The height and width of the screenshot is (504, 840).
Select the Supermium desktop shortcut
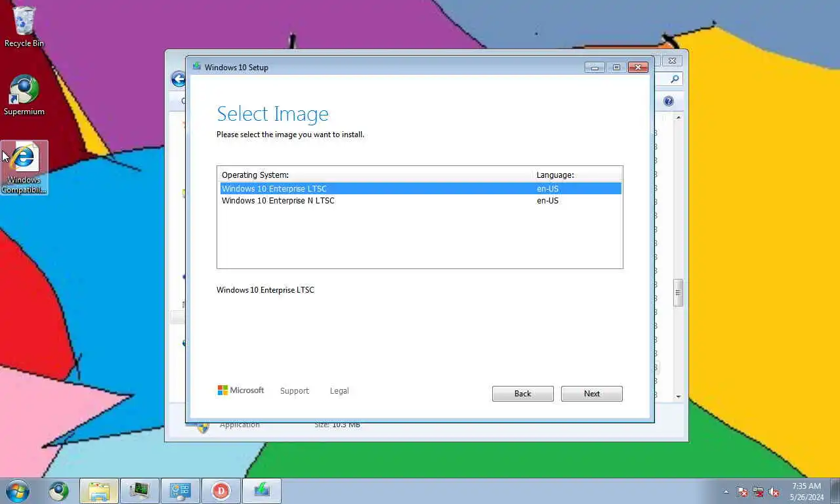coord(24,95)
